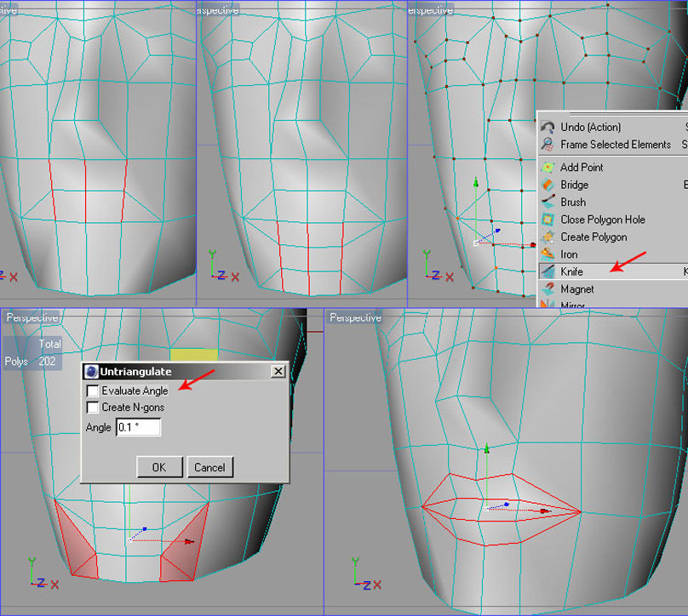Toggle the Create N-gons checkbox
This screenshot has width=688, height=616.
(93, 408)
